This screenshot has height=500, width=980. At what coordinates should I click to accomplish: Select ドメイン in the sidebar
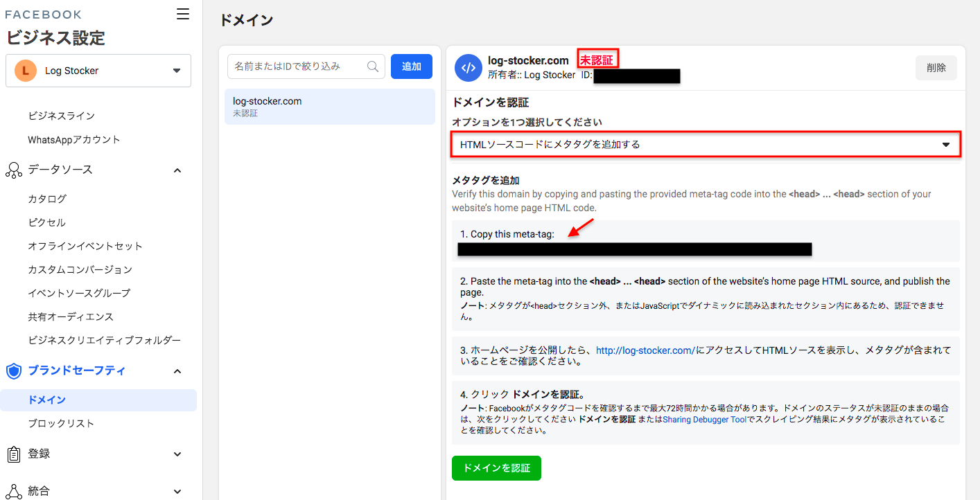click(x=98, y=400)
